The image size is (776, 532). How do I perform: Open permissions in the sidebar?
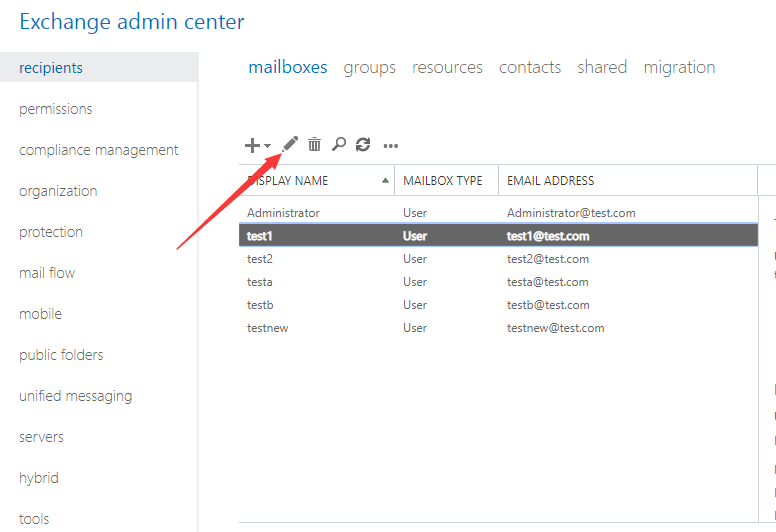[x=55, y=109]
